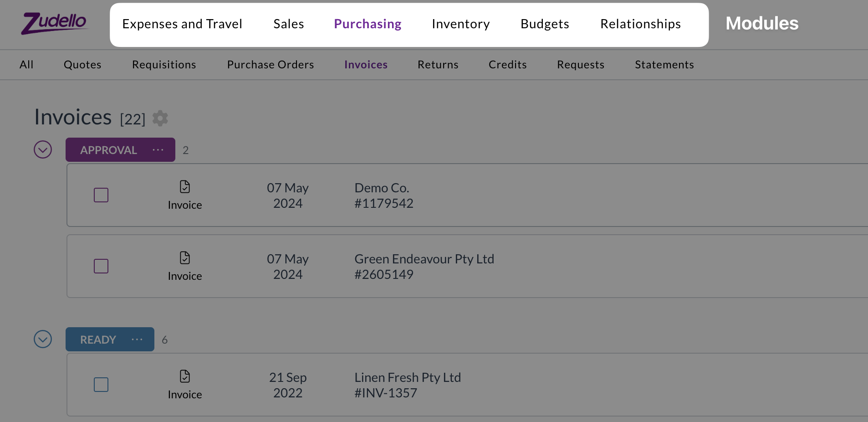Click the purple APPROVAL status label

pyautogui.click(x=108, y=150)
